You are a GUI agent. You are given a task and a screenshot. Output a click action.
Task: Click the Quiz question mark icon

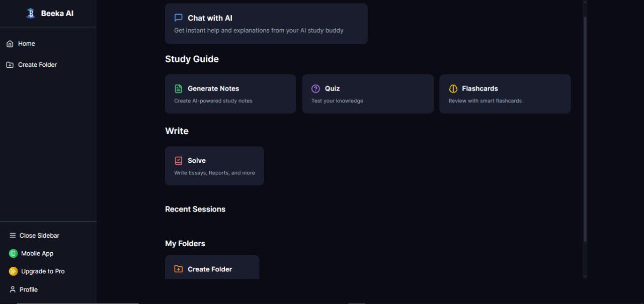coord(315,88)
